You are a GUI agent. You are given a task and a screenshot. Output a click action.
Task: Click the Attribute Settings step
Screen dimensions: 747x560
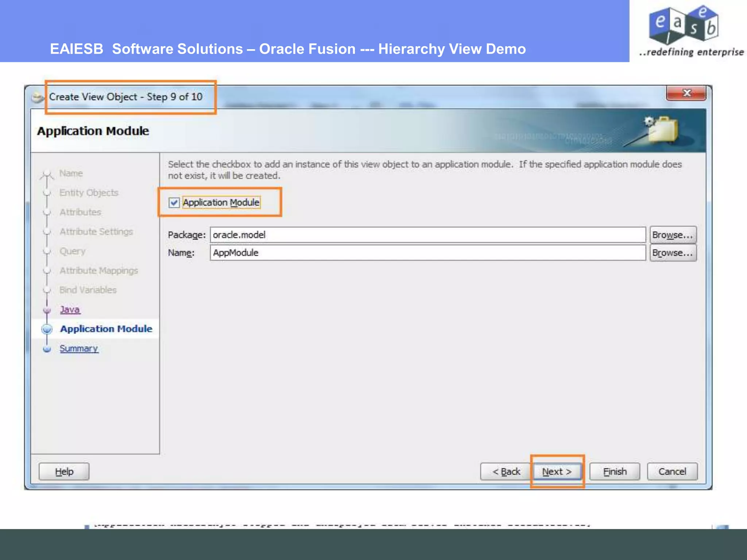(x=96, y=232)
